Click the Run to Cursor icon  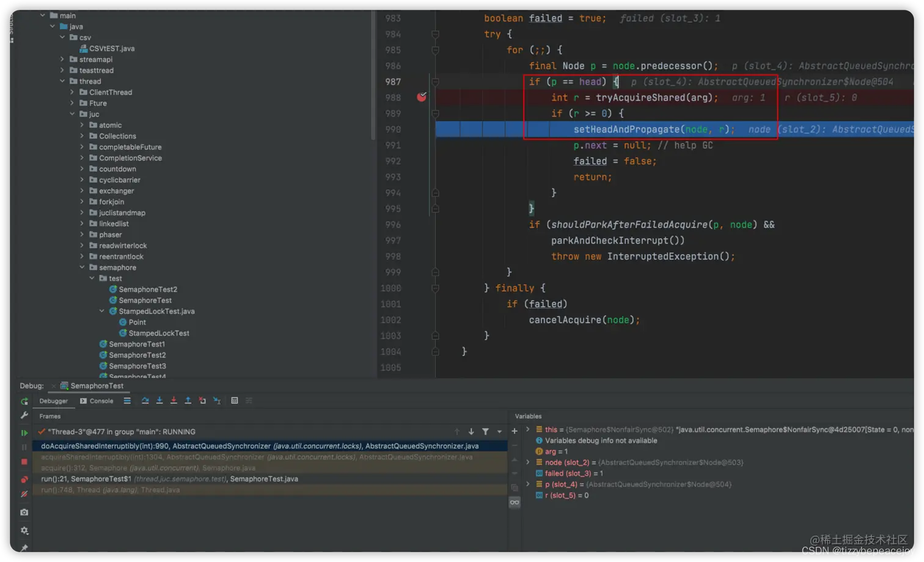click(217, 401)
